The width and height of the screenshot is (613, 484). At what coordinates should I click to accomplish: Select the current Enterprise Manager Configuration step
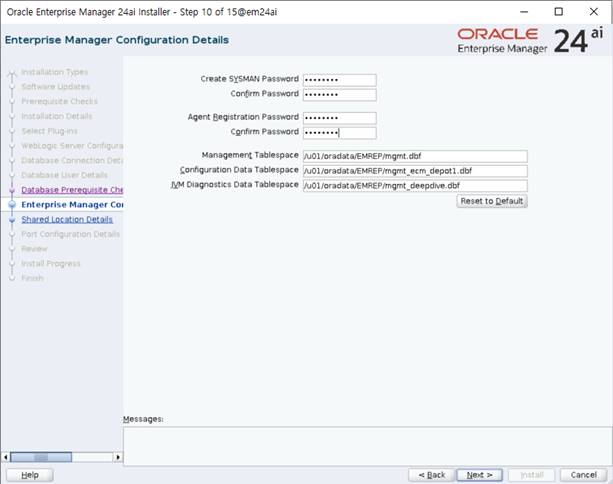72,204
